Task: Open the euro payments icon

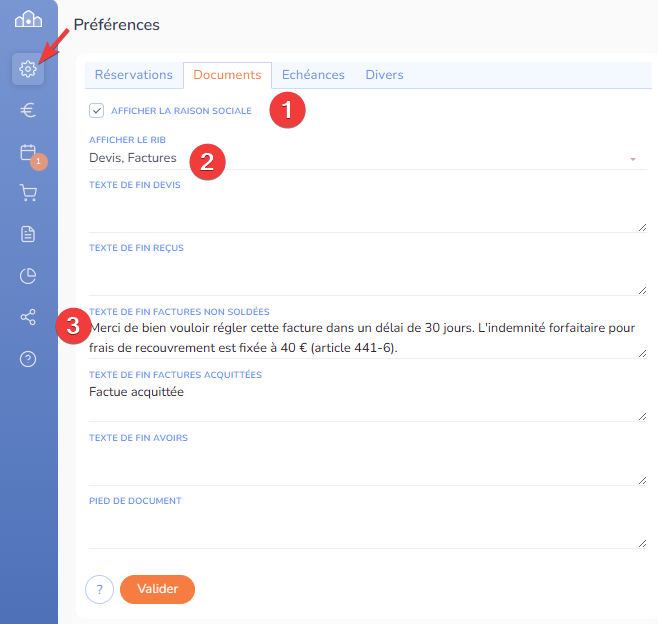Action: pos(28,111)
